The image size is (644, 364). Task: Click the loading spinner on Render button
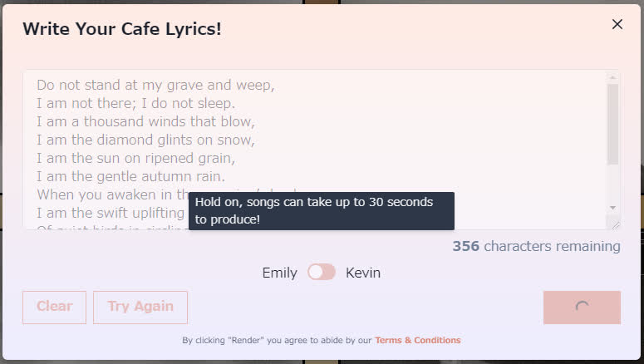click(582, 307)
